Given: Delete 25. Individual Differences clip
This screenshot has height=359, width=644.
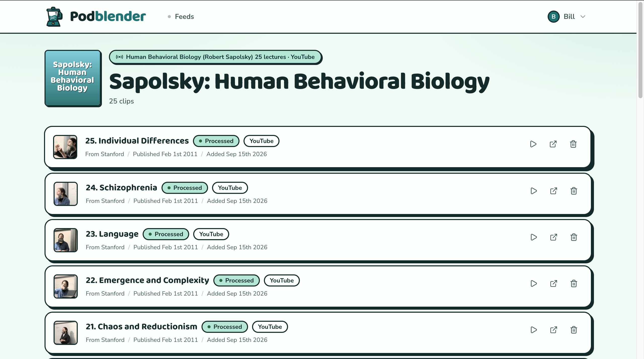Looking at the screenshot, I should [573, 144].
